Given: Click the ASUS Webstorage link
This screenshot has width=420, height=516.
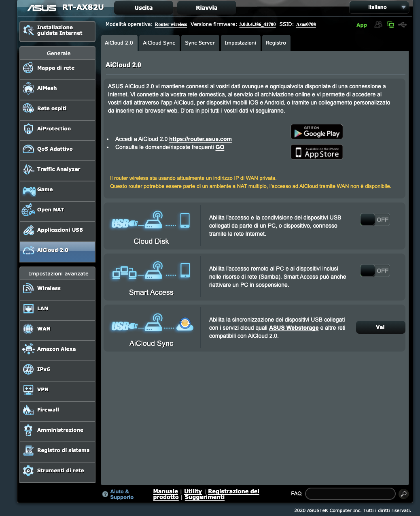Looking at the screenshot, I should 294,328.
